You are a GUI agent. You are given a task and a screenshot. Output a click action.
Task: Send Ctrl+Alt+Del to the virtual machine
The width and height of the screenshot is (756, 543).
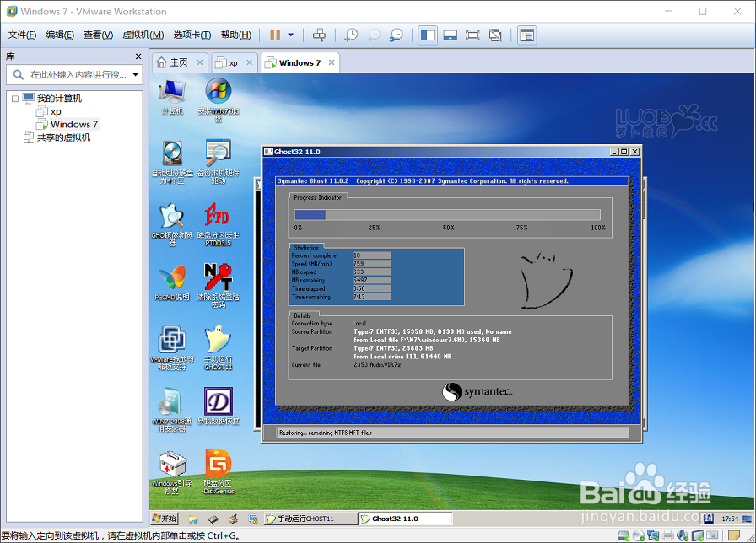click(319, 35)
